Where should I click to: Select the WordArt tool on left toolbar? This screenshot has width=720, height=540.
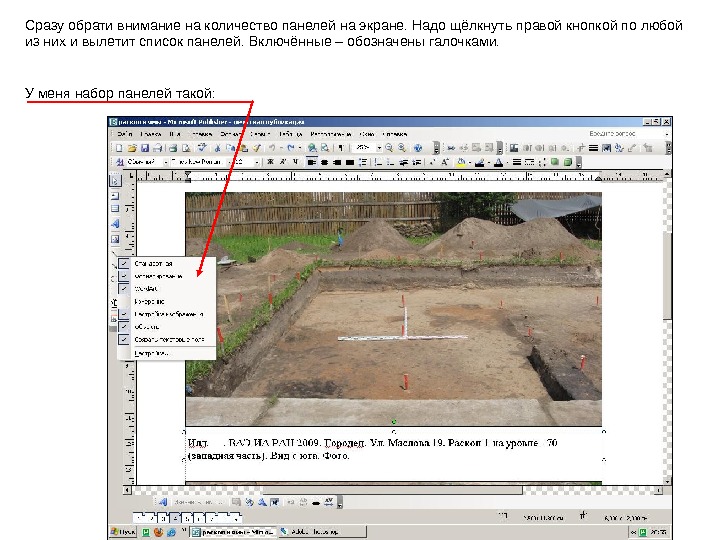(115, 224)
